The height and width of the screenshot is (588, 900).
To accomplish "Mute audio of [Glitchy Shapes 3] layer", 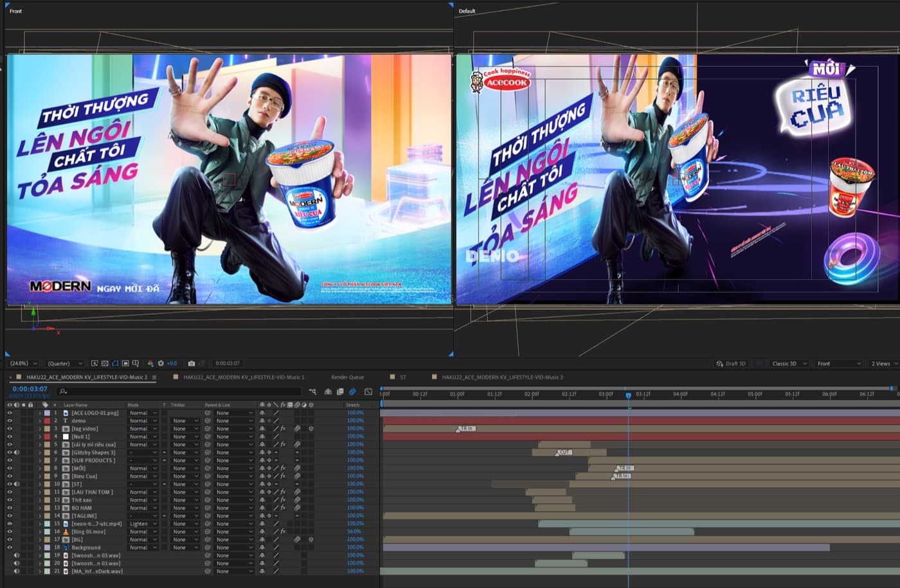I will (17, 452).
